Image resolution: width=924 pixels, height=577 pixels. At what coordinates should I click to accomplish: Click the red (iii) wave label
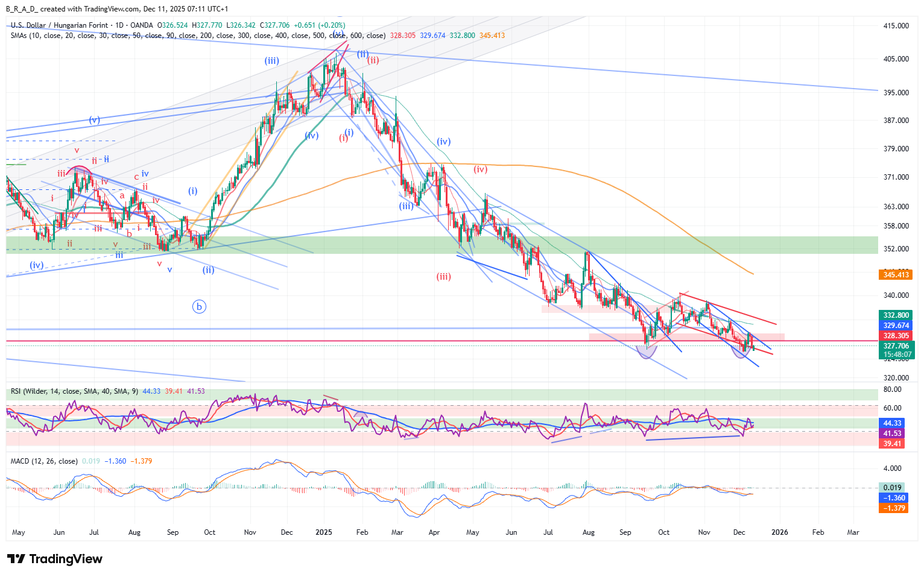point(443,277)
